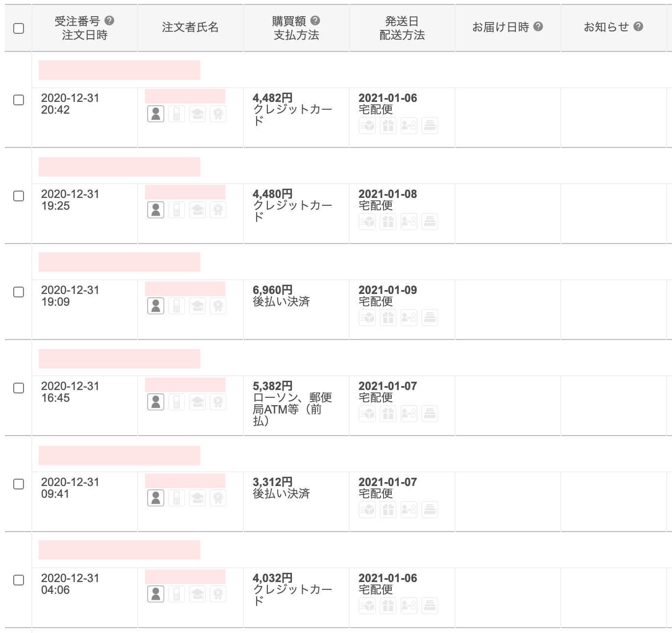Click gift icon for 2021-01-08 shipment
The image size is (672, 633).
point(388,222)
